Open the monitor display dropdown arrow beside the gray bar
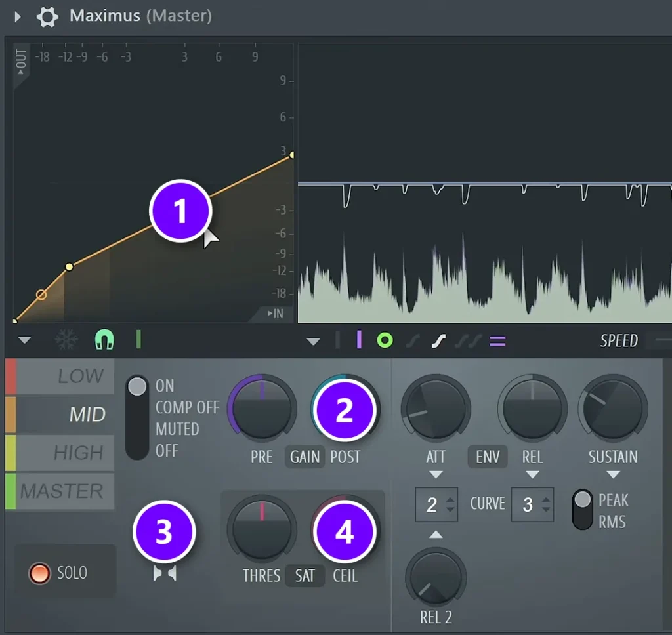Image resolution: width=672 pixels, height=635 pixels. (313, 342)
